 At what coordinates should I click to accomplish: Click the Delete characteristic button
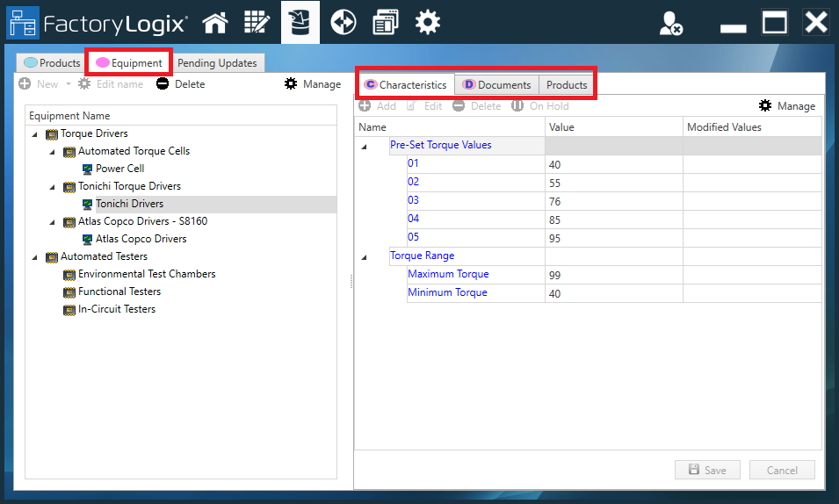point(477,106)
